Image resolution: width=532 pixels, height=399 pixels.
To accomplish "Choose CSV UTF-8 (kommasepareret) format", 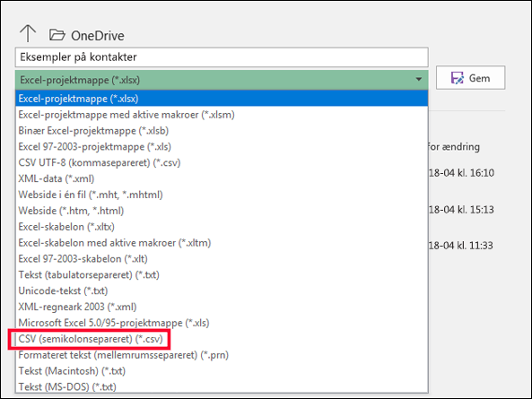I will (x=222, y=162).
